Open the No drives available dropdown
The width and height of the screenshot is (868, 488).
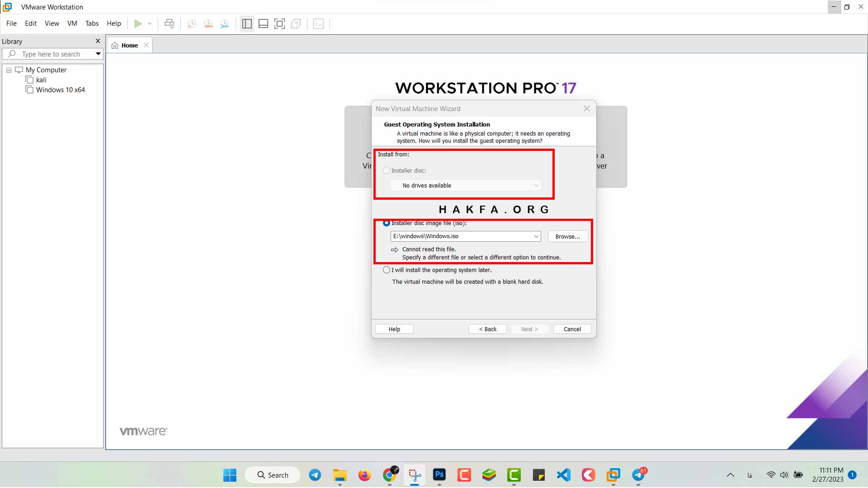click(465, 186)
